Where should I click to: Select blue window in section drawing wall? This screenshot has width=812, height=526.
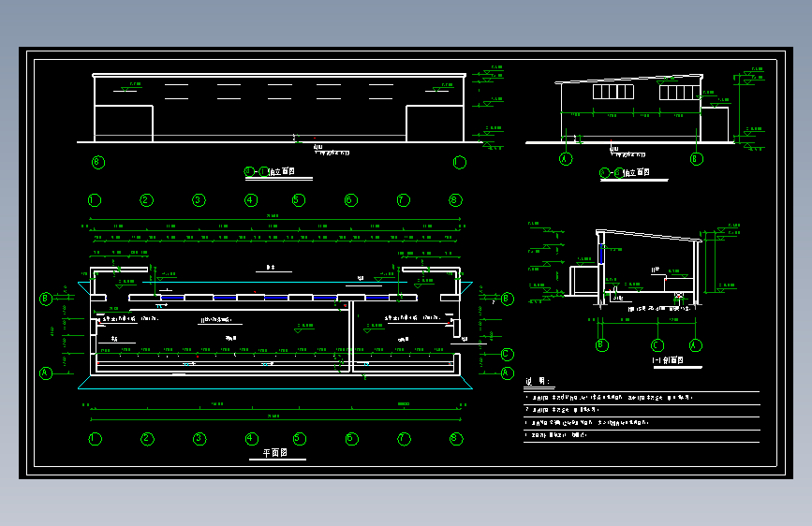(602, 254)
